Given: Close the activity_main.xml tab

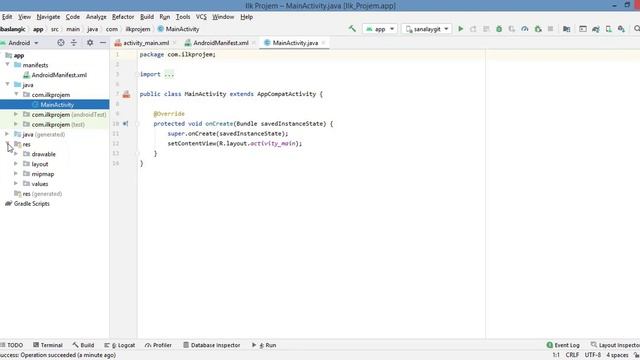Looking at the screenshot, I should (174, 43).
